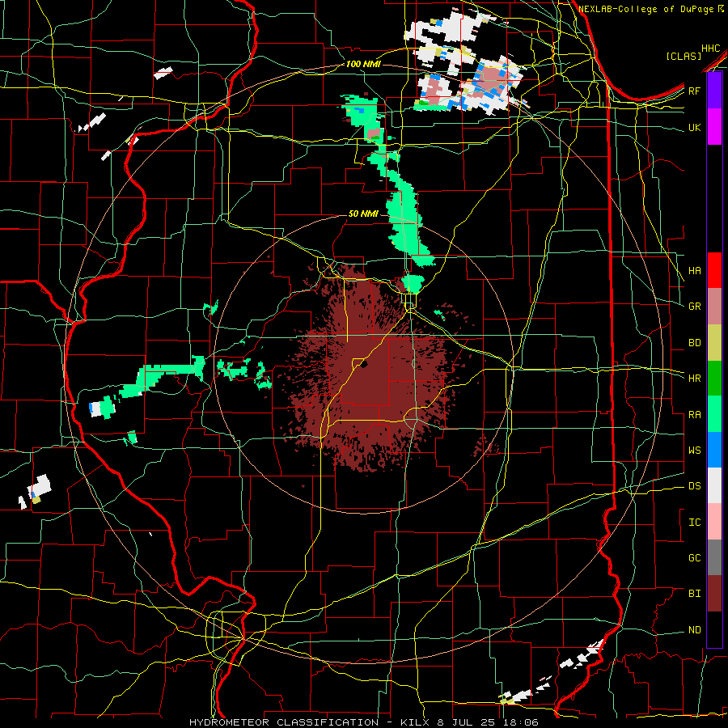Click the 100 NMI range ring label
The width and height of the screenshot is (728, 728).
point(363,64)
